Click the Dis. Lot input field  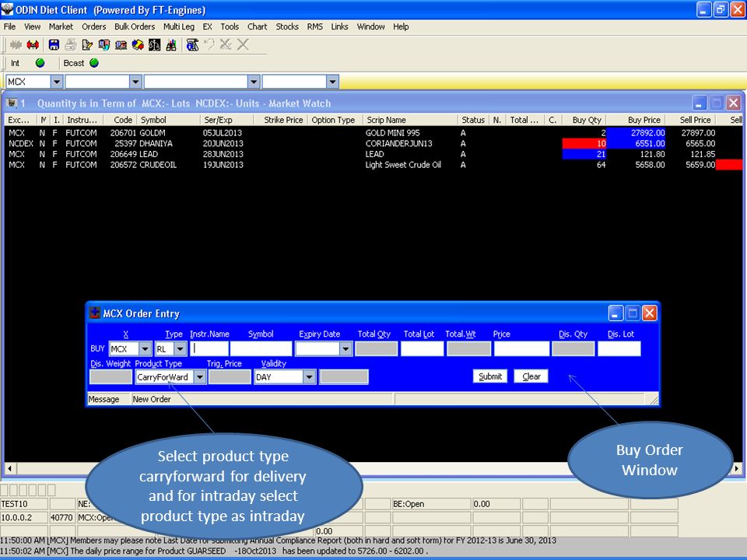[619, 349]
